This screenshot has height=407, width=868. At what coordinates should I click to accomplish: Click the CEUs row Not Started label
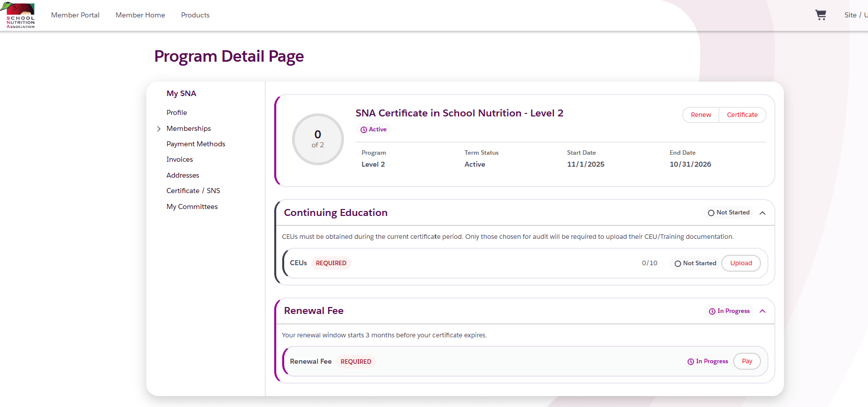pyautogui.click(x=700, y=263)
